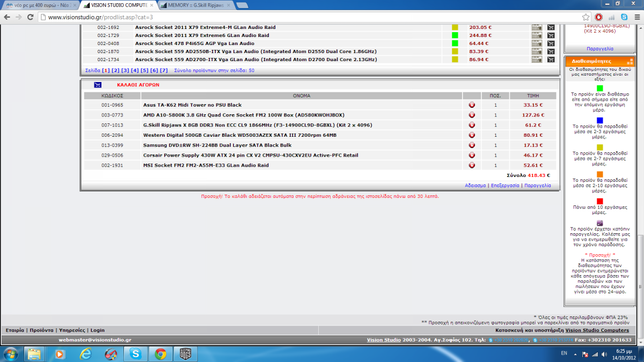Add Asrock X79 Extreme4-M to shopping cart
The width and height of the screenshot is (644, 362).
coord(551,27)
